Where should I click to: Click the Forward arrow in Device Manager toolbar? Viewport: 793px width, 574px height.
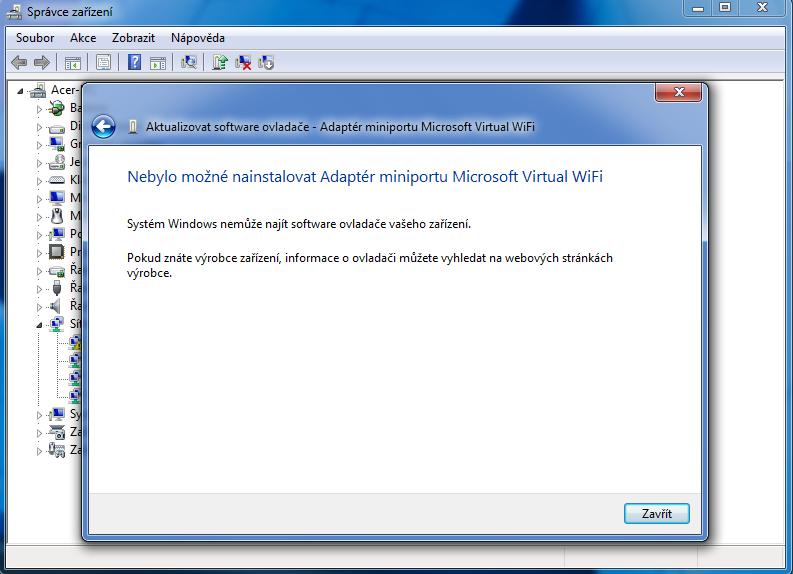tap(41, 63)
